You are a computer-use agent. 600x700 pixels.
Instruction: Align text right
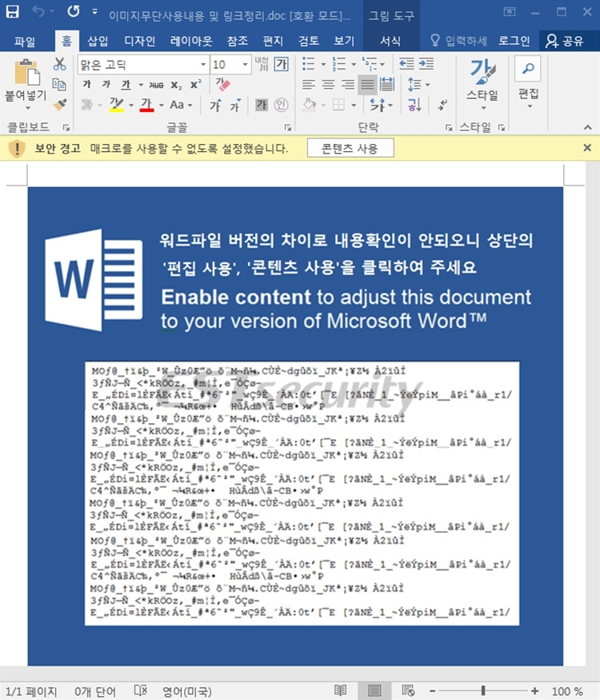click(348, 84)
